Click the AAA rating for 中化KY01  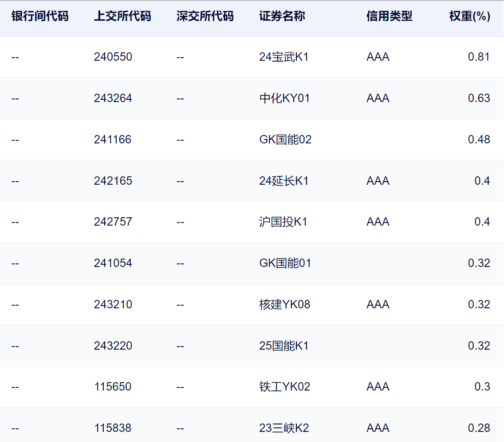378,98
